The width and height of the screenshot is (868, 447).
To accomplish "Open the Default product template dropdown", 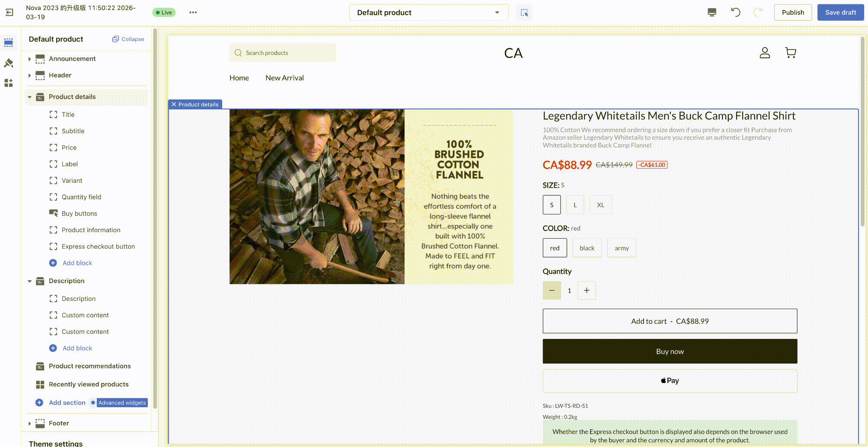I will tap(428, 13).
